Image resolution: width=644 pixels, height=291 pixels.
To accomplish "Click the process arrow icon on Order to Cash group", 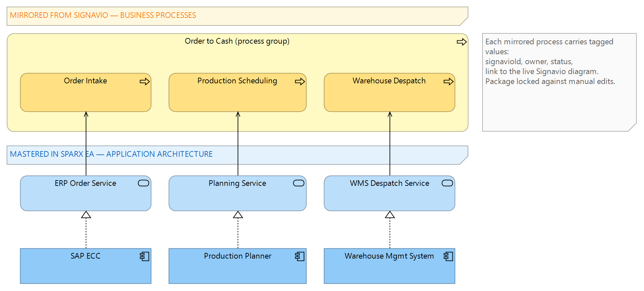I will [462, 42].
